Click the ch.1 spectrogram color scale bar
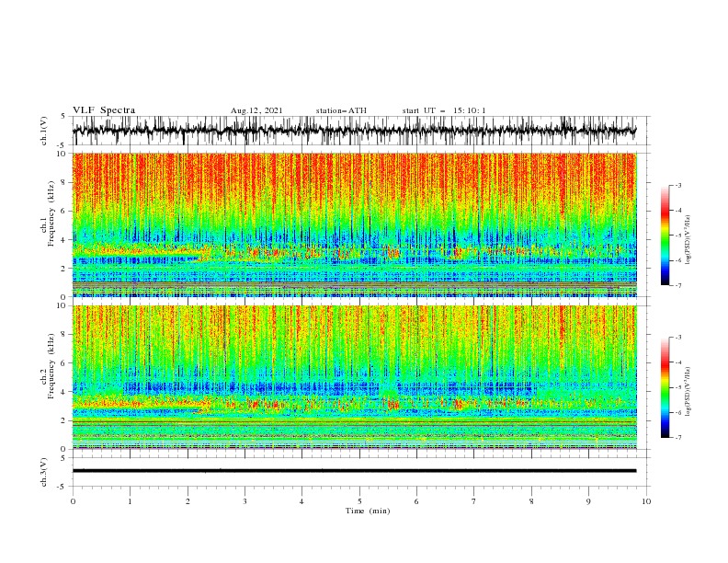The width and height of the screenshot is (728, 563). click(x=665, y=236)
